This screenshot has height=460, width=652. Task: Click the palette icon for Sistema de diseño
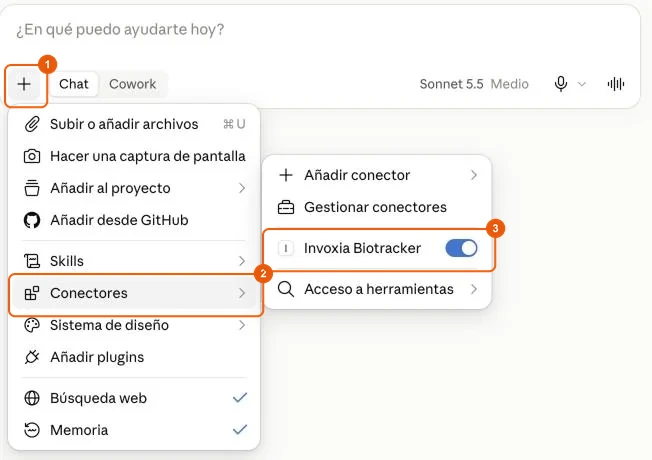(32, 325)
